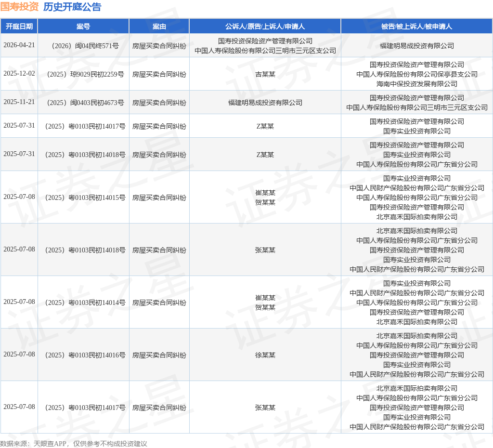Viewport: 493px width, 448px height.
Task: Click the 数据来源 天眼查APP footer note
Action: click(74, 444)
